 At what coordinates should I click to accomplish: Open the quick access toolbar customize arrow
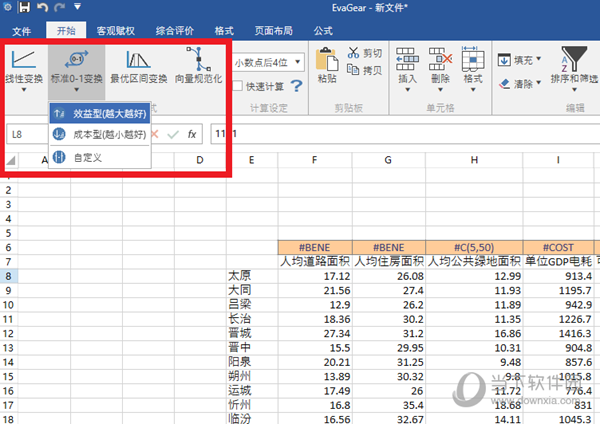coord(77,7)
